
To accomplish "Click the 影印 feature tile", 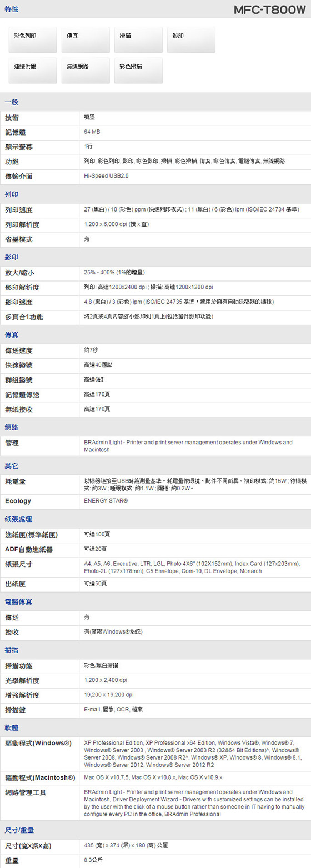I will [191, 39].
